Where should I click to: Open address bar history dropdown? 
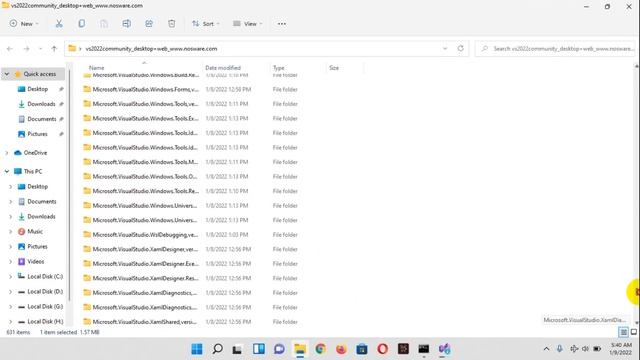coord(445,49)
